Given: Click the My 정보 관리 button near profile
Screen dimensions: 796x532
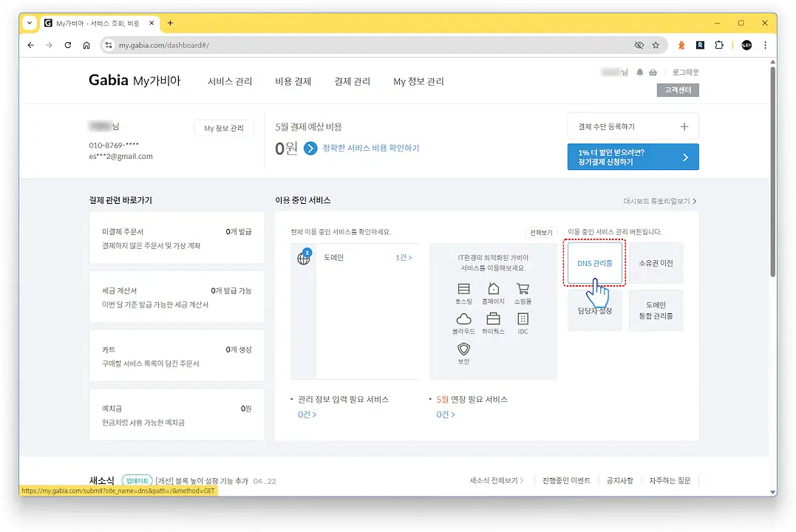Looking at the screenshot, I should [x=224, y=128].
